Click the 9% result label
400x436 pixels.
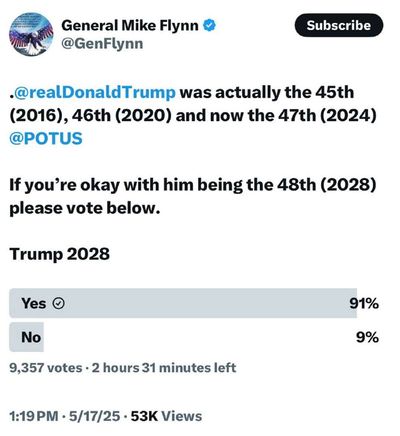(x=367, y=338)
